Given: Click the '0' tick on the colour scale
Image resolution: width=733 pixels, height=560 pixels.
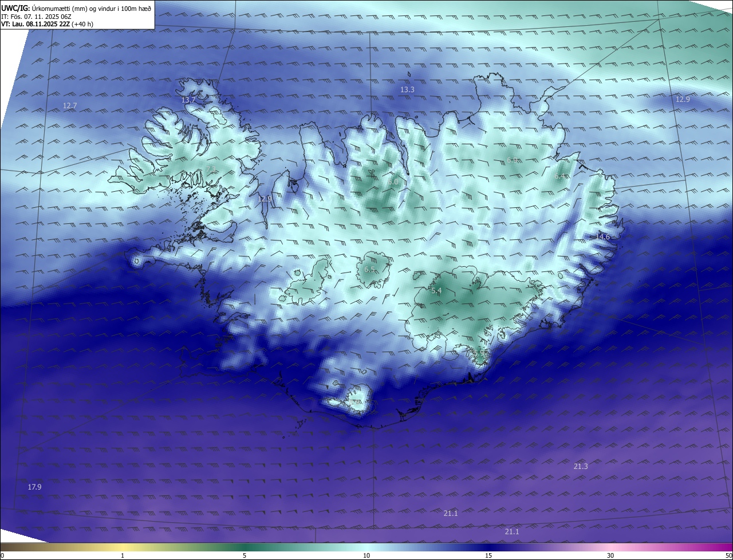Looking at the screenshot, I should tap(2, 556).
